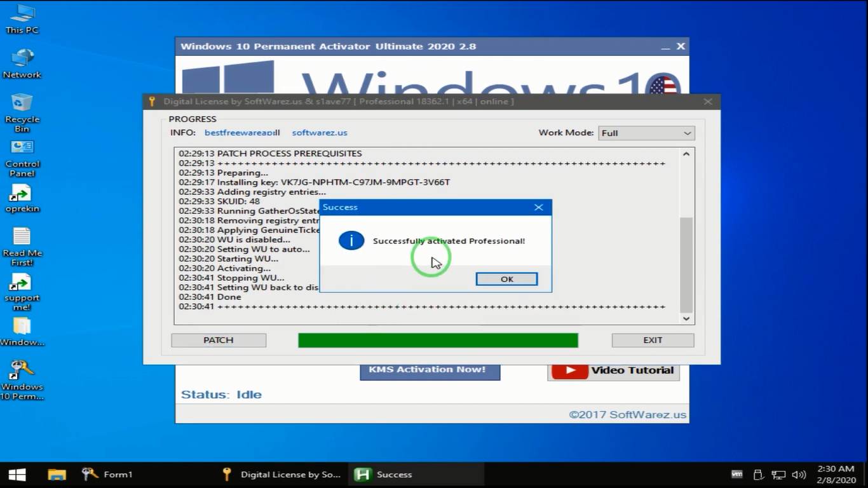The image size is (868, 488).
Task: Click KMS Activation Now button in activator
Action: [430, 371]
